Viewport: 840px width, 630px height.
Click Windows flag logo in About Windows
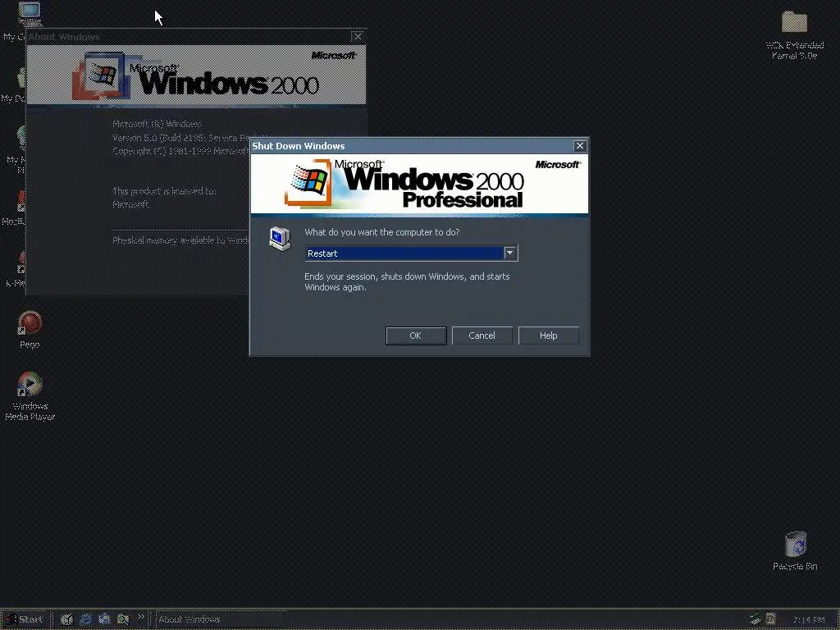(102, 75)
